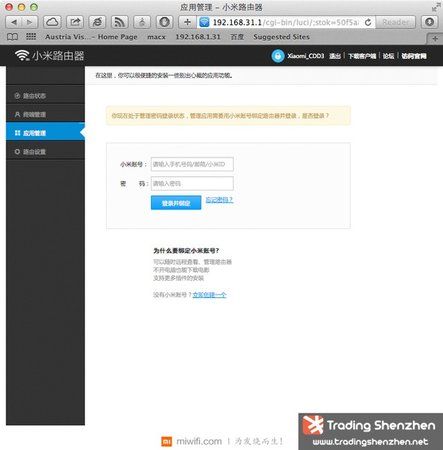Open the forgot password link
Viewport: 443px width, 450px height.
point(219,200)
